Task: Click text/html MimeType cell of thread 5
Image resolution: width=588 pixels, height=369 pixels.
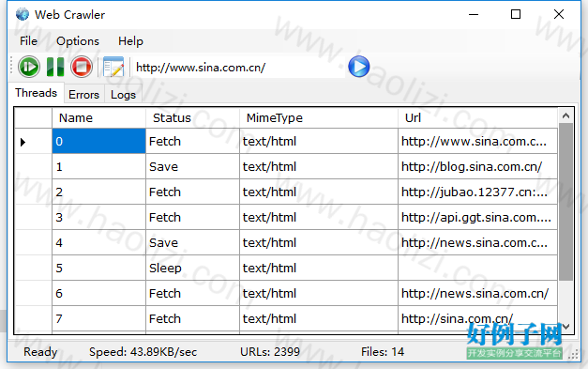Action: click(x=318, y=268)
